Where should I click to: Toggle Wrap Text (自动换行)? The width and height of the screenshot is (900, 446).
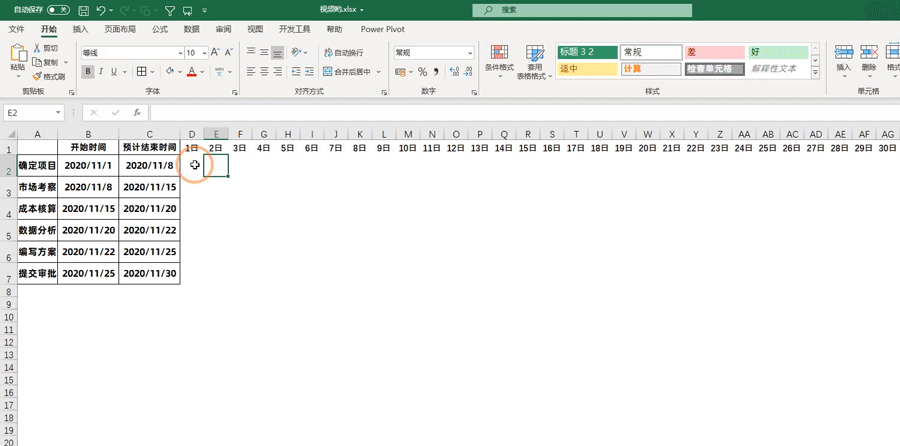[344, 53]
